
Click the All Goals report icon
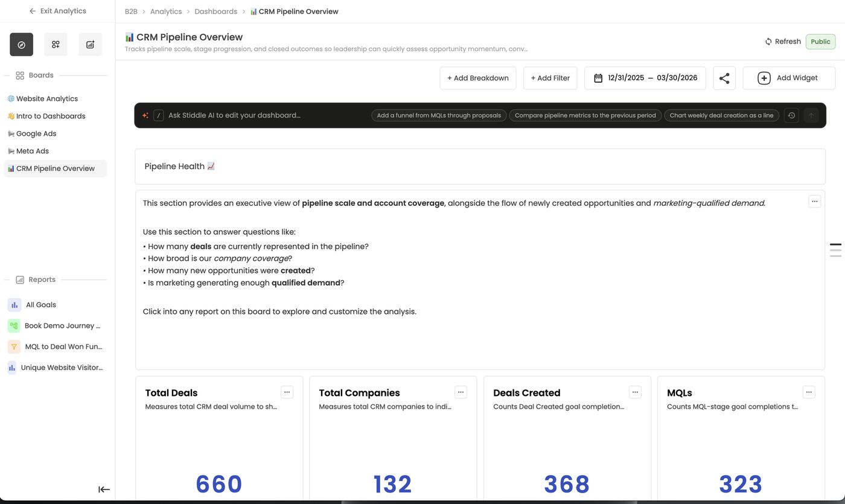click(14, 305)
